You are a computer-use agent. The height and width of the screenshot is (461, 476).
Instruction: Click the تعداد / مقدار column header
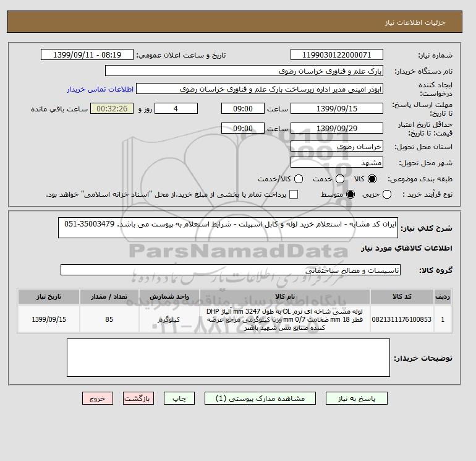coord(109,296)
